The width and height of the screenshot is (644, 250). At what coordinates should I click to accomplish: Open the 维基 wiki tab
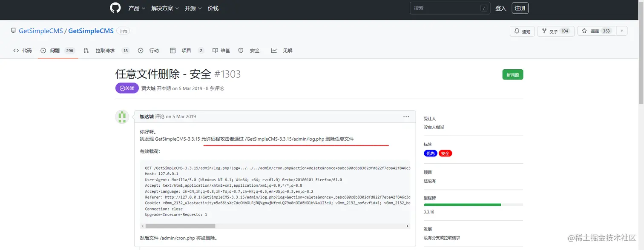tap(221, 51)
